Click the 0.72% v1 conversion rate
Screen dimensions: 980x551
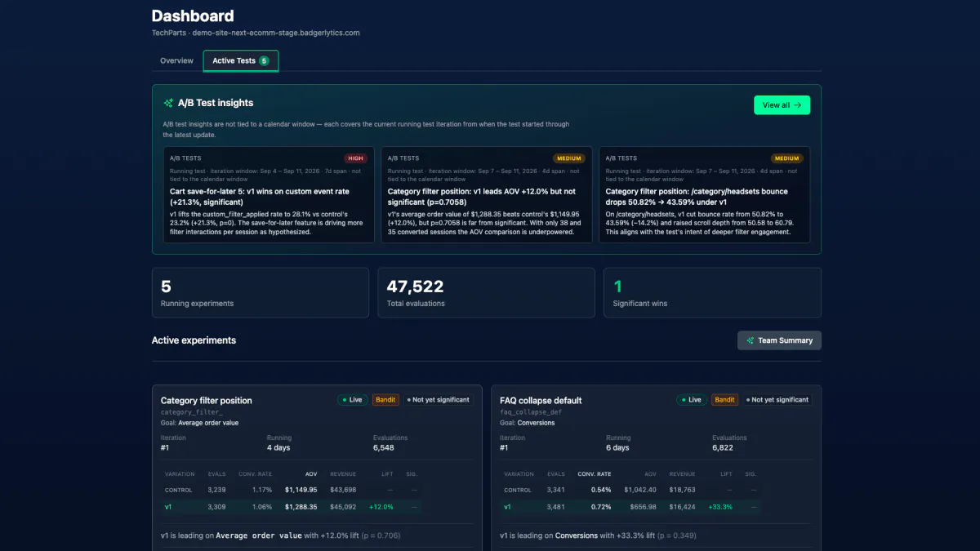[x=600, y=507]
